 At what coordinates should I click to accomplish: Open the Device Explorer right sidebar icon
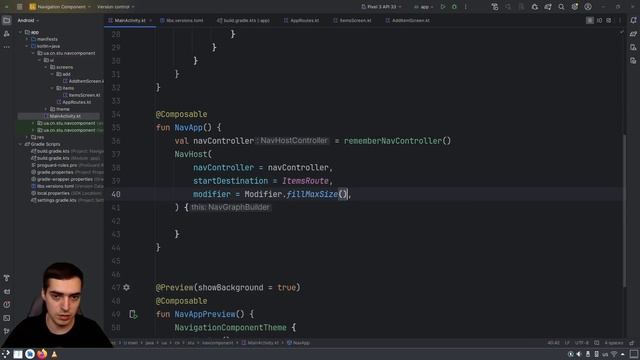(x=633, y=47)
